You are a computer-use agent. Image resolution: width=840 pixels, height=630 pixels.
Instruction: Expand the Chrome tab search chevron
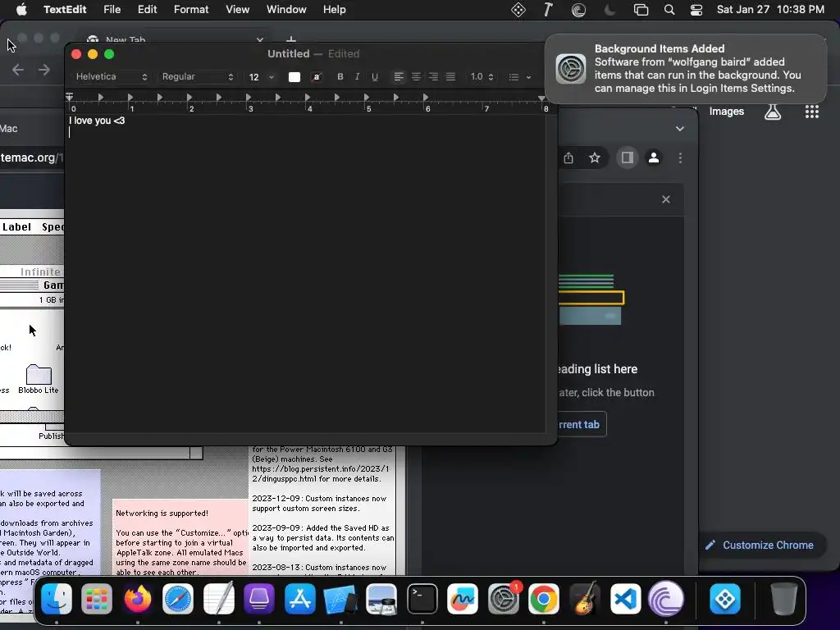[680, 129]
